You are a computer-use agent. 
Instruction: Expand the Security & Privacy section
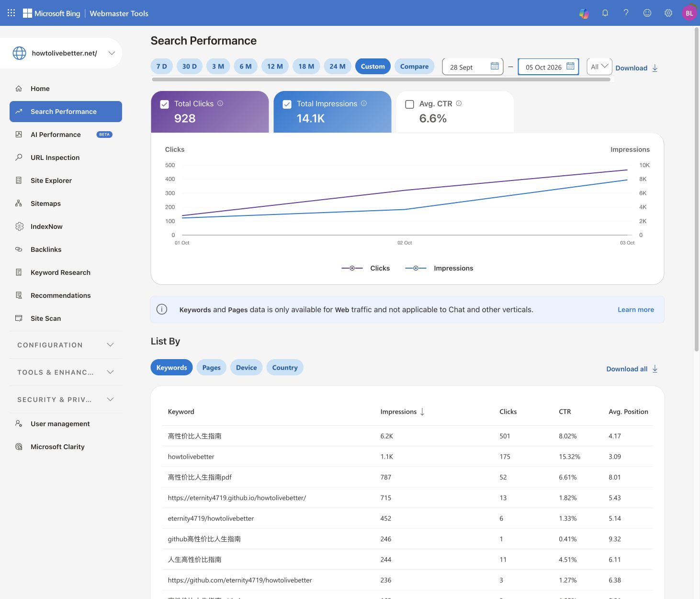[x=66, y=399]
